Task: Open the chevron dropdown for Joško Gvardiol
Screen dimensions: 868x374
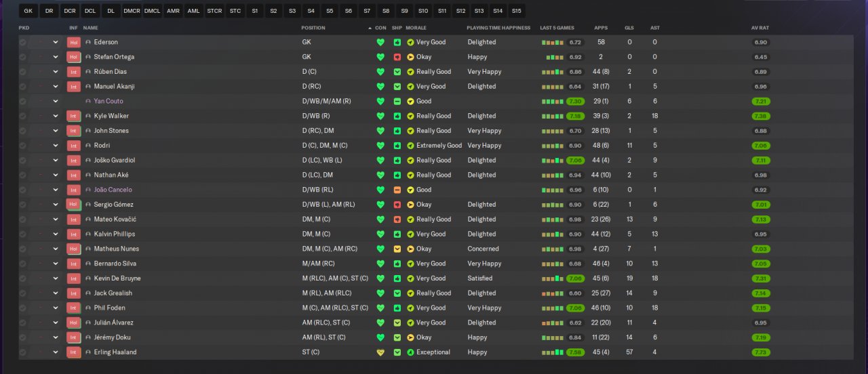Action: (56, 161)
